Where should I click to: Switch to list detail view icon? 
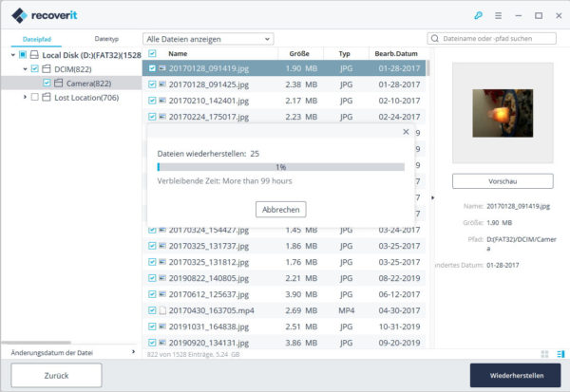[560, 354]
